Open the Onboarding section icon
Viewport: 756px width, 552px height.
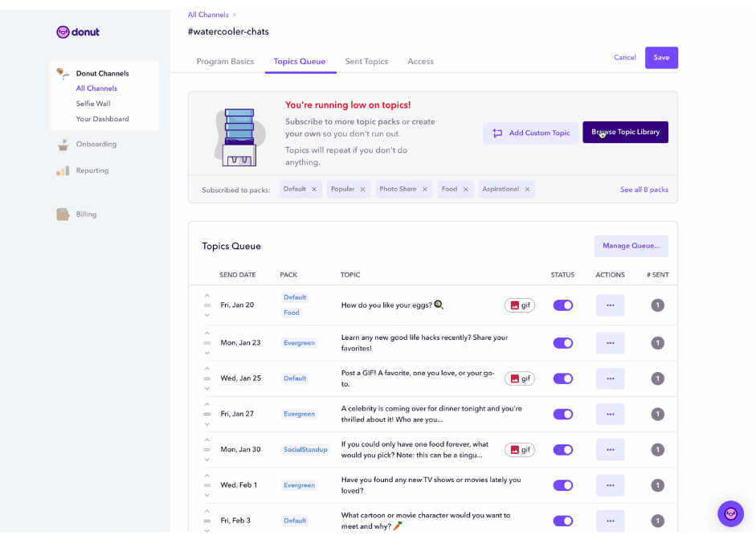(63, 145)
